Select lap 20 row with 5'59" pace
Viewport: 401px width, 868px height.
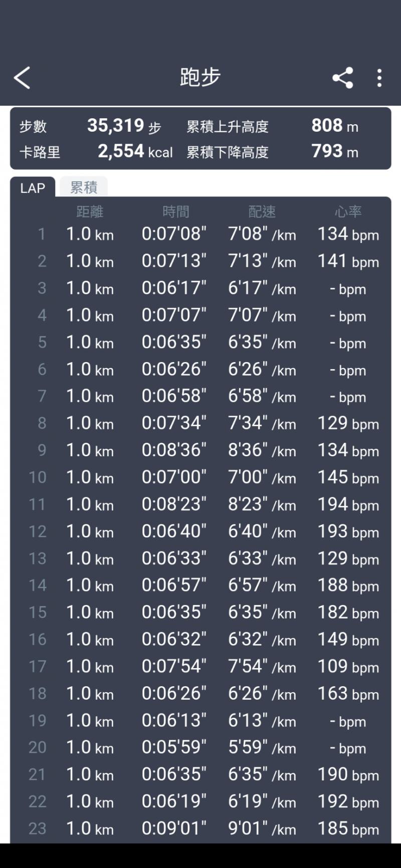pos(200,748)
